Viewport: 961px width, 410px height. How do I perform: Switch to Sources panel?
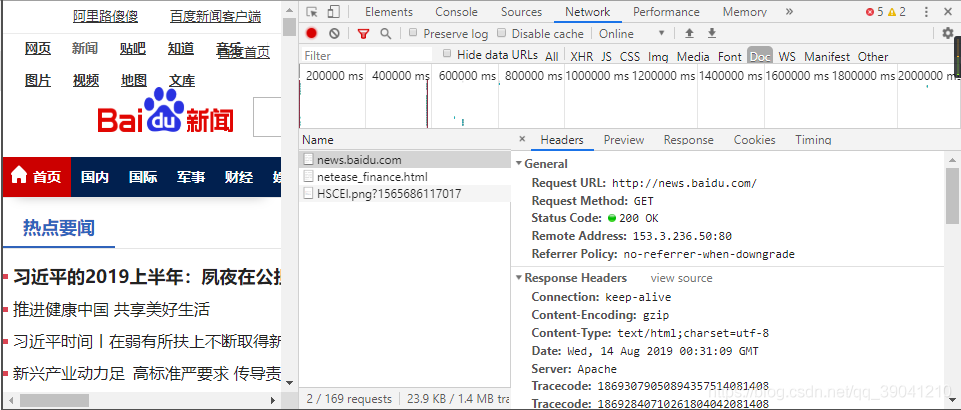[x=521, y=12]
